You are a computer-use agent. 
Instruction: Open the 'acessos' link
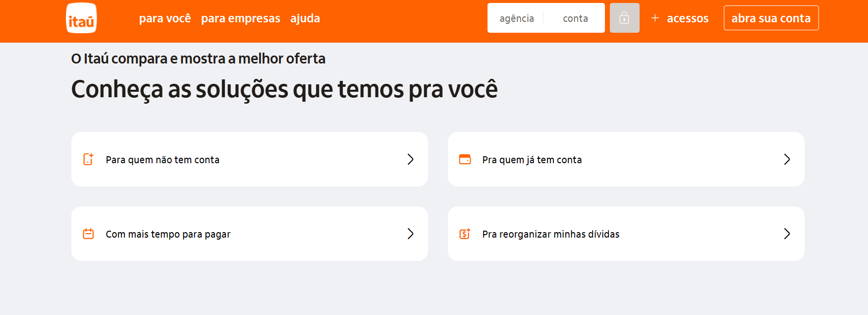tap(688, 18)
